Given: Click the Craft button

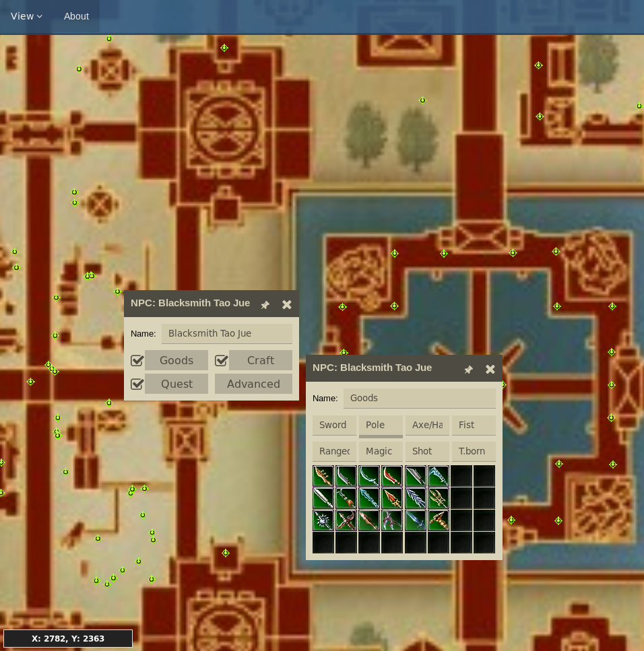Looking at the screenshot, I should tap(261, 360).
